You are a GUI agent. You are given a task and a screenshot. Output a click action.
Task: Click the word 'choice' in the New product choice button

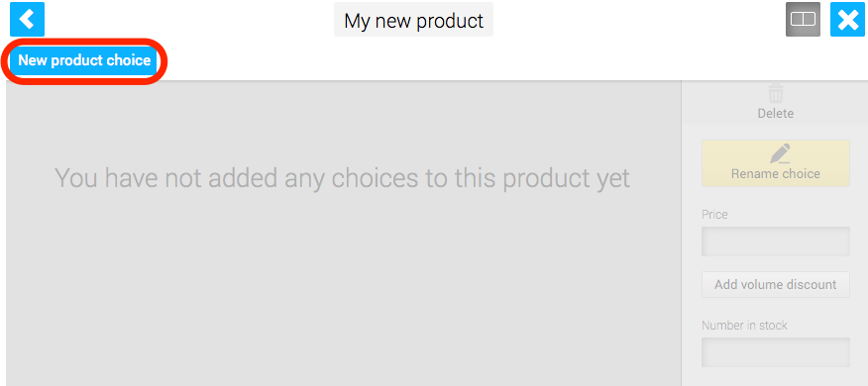click(x=129, y=60)
